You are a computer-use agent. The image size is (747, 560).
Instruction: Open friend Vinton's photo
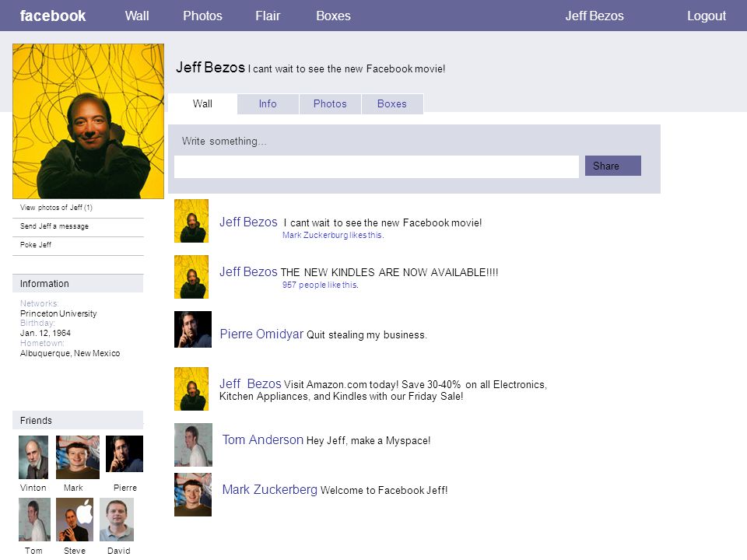click(33, 457)
